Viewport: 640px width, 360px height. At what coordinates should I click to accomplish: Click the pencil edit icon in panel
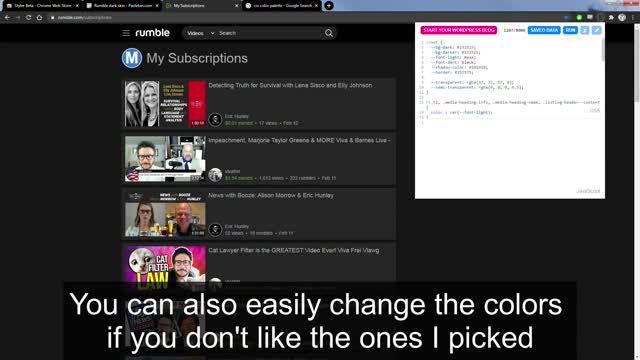[596, 30]
